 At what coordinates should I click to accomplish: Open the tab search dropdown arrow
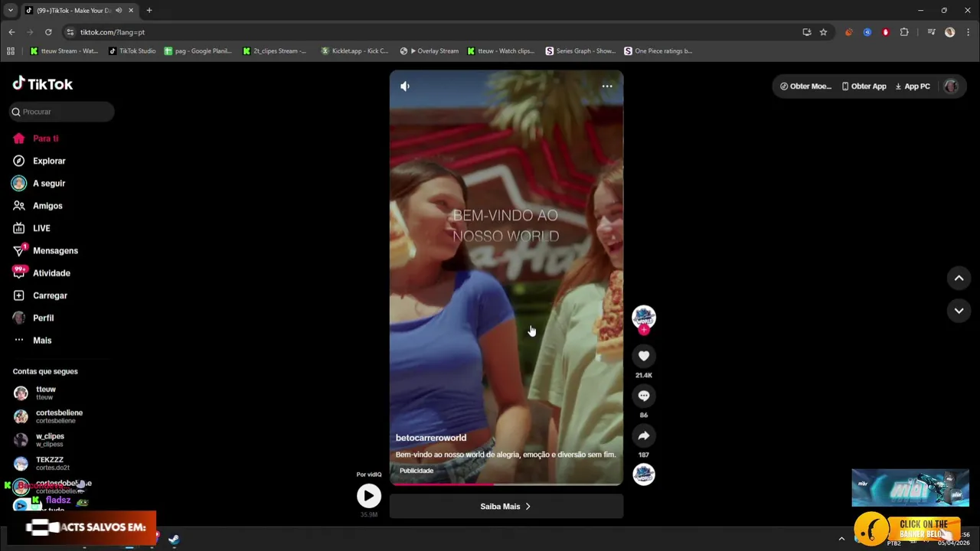coord(10,11)
